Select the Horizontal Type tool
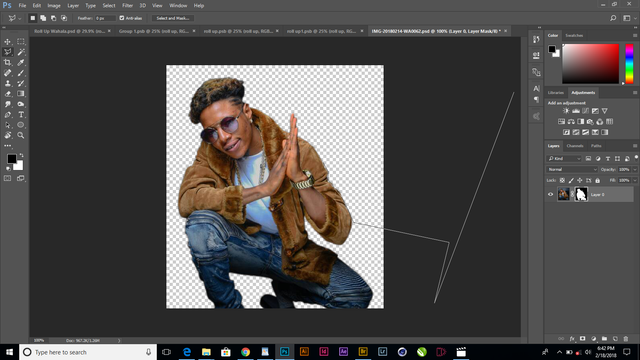 pyautogui.click(x=21, y=115)
